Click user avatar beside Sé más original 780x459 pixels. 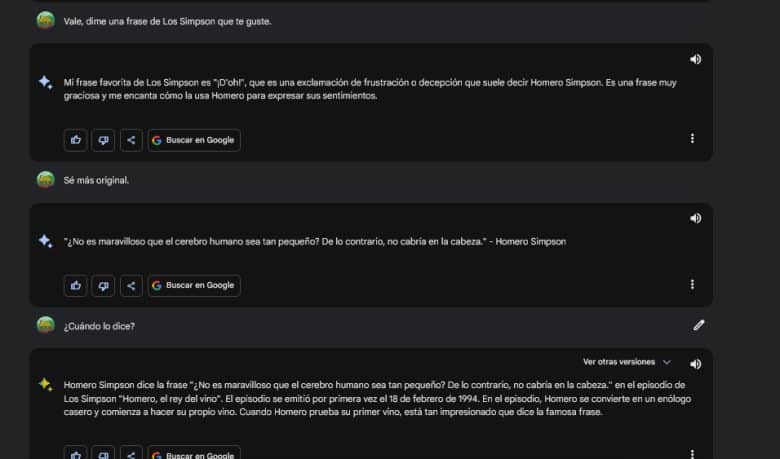46,180
